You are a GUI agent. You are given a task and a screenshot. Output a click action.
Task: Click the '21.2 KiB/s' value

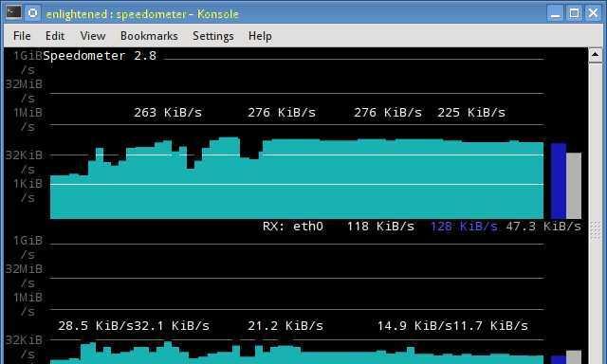(285, 326)
